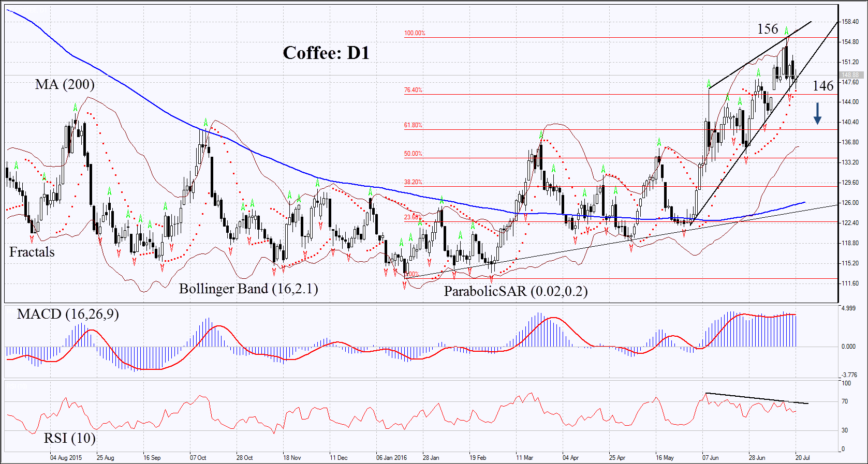Click the 50.00% Fibonacci level label
This screenshot has height=464, width=868.
(413, 154)
